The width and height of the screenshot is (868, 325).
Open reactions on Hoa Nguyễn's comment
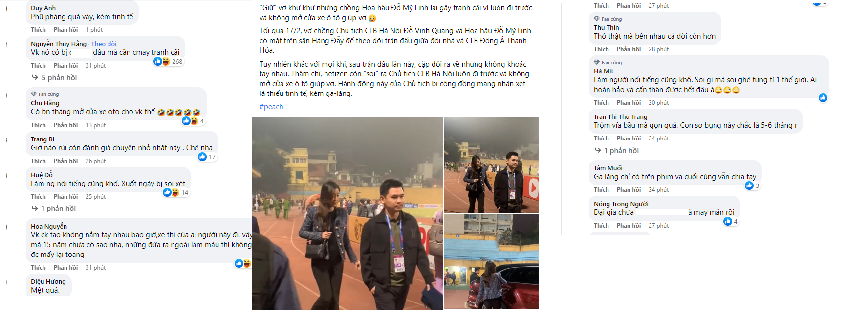tap(243, 263)
